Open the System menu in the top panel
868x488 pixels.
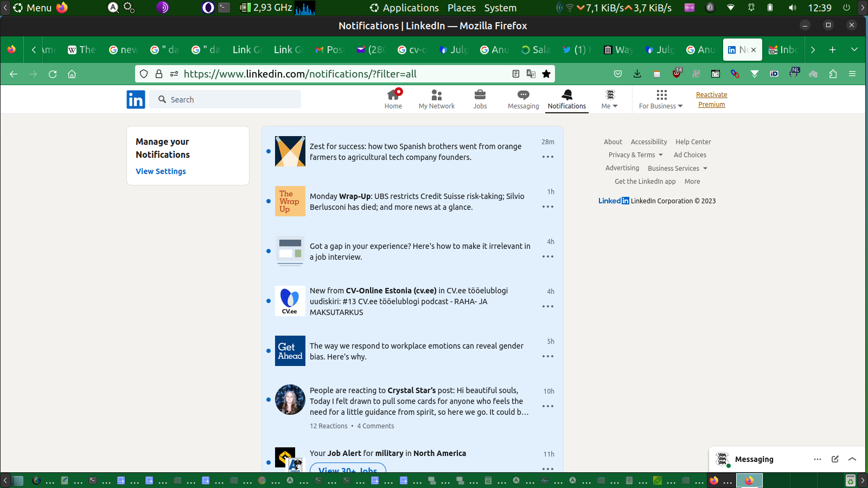(500, 8)
